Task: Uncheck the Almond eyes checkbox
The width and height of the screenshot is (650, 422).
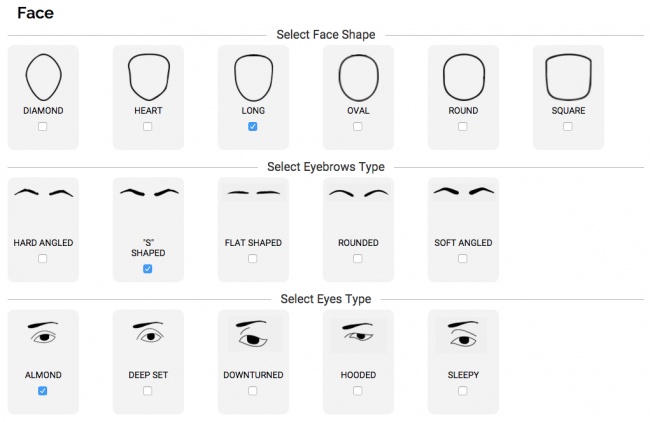Action: [42, 391]
